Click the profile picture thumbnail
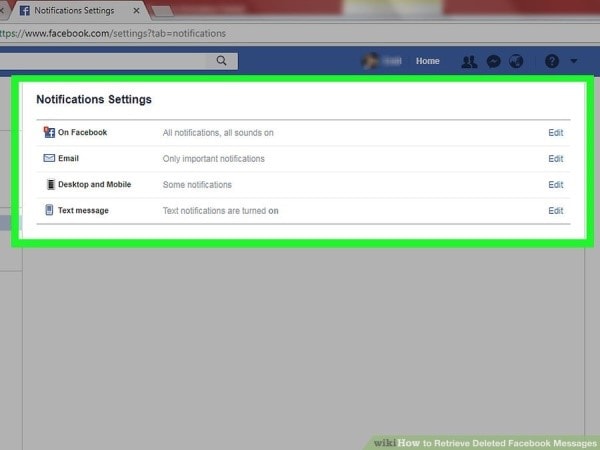This screenshot has height=450, width=600. click(370, 61)
